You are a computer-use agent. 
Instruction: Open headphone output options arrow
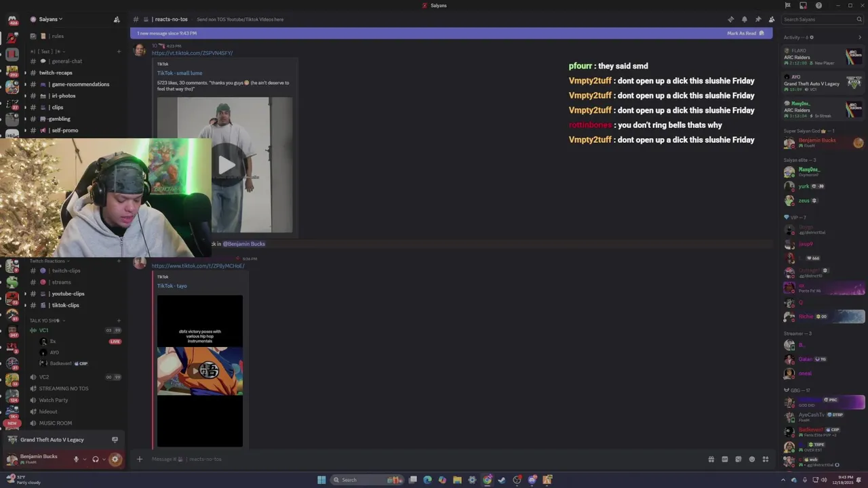pos(104,459)
